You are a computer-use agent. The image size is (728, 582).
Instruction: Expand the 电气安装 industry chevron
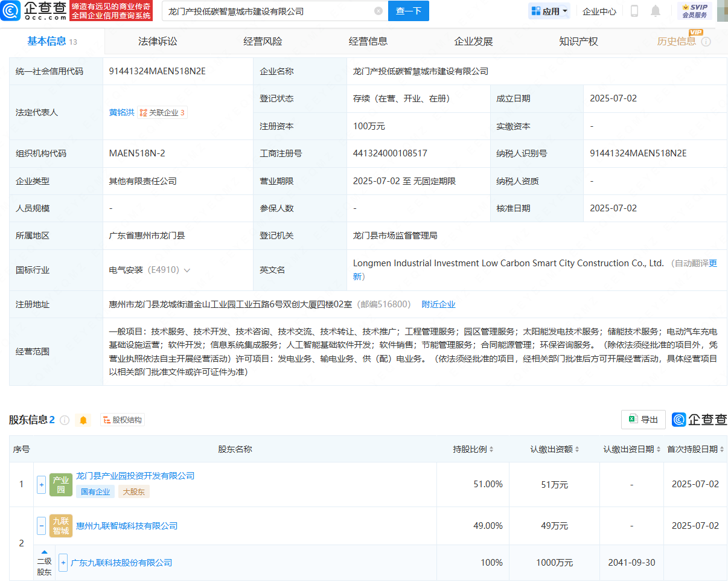coord(187,270)
